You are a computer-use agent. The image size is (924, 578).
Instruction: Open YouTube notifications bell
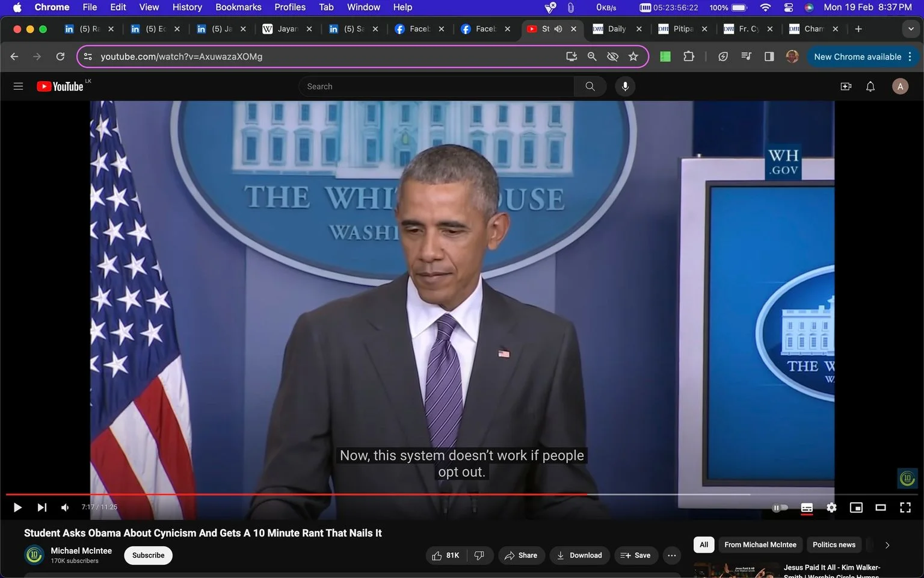coord(870,87)
